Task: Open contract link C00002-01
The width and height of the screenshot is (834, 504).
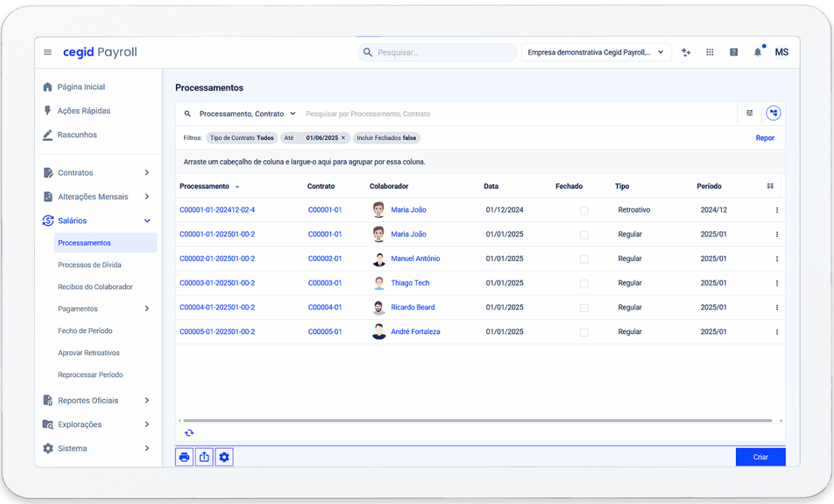Action: pos(325,259)
